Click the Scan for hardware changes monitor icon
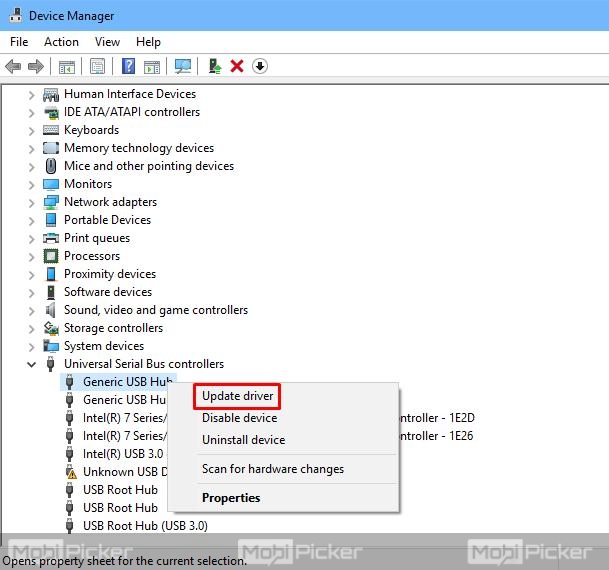This screenshot has height=570, width=609. tap(182, 66)
